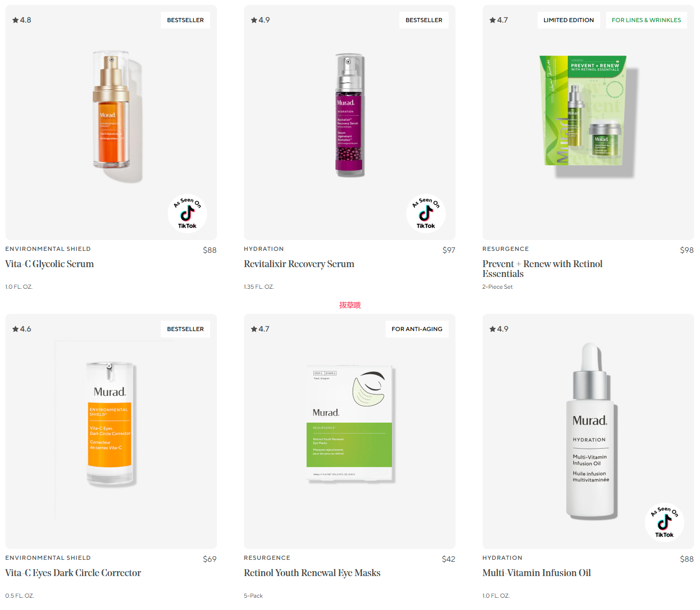Click TikTok badge on Multi-Vitamin Infusion Oil
The width and height of the screenshot is (700, 610).
(x=664, y=522)
